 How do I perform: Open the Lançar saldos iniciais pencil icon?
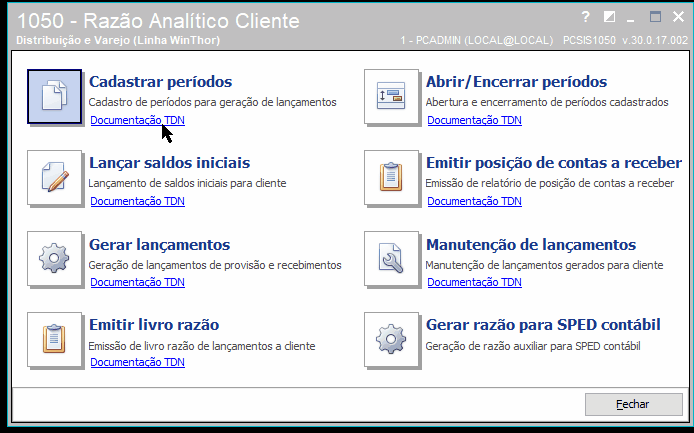click(x=54, y=178)
